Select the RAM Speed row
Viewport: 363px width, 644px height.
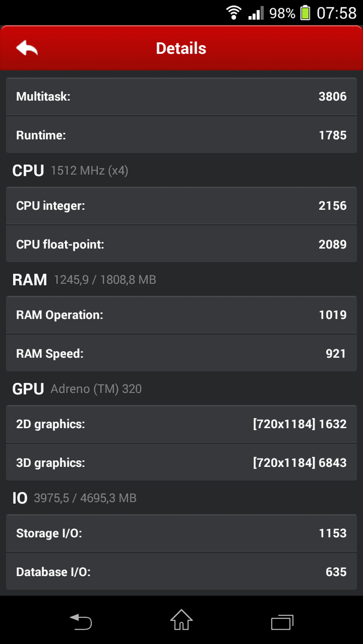[x=181, y=353]
